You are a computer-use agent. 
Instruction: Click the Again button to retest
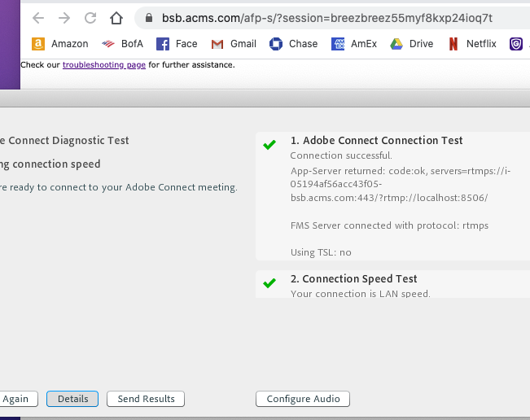pos(17,399)
